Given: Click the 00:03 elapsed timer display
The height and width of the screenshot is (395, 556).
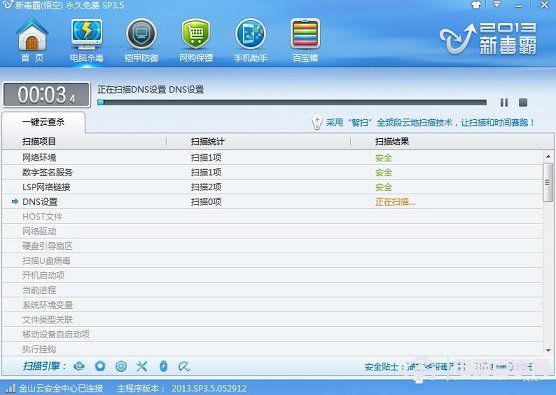Looking at the screenshot, I should [x=46, y=95].
